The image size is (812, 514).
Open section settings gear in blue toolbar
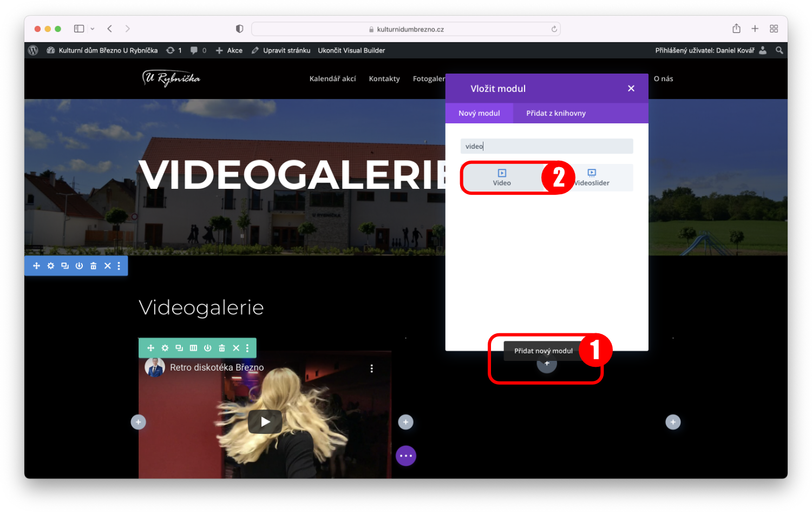51,266
